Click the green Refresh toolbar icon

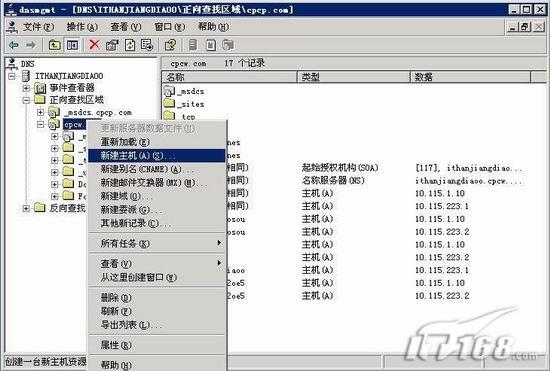[130, 45]
